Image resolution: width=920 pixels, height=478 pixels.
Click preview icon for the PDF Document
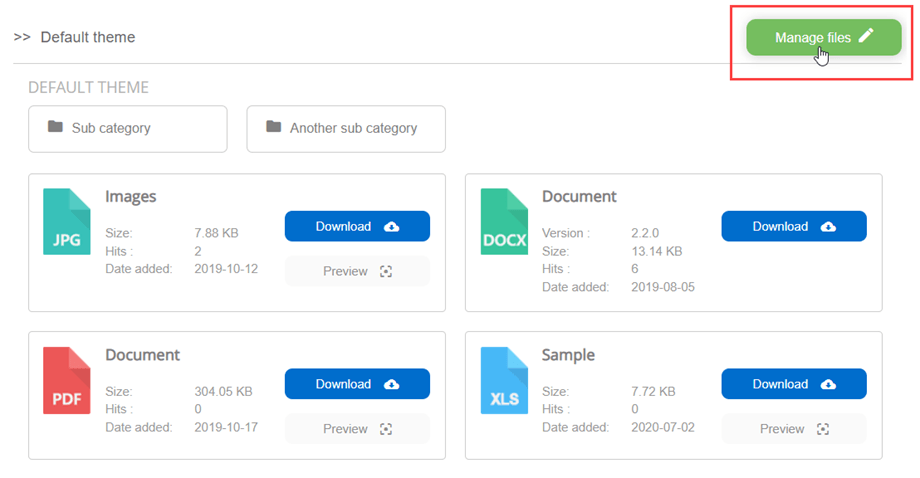386,429
